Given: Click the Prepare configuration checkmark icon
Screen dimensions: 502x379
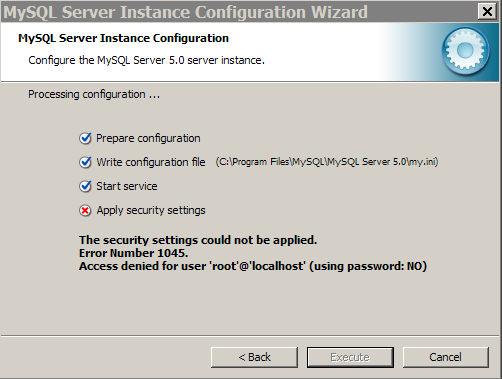Looking at the screenshot, I should coord(85,138).
